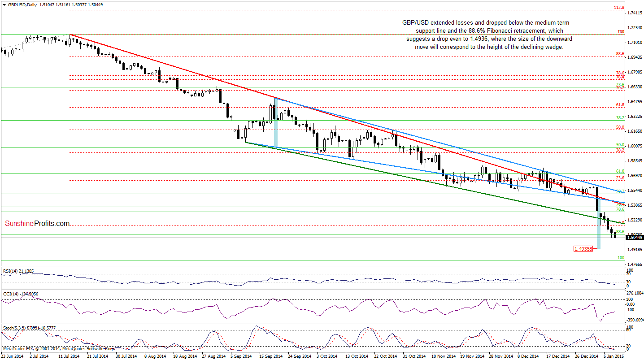This screenshot has height=360, width=644.
Task: Click the 3 Oct 2014 date label
Action: [x=327, y=356]
